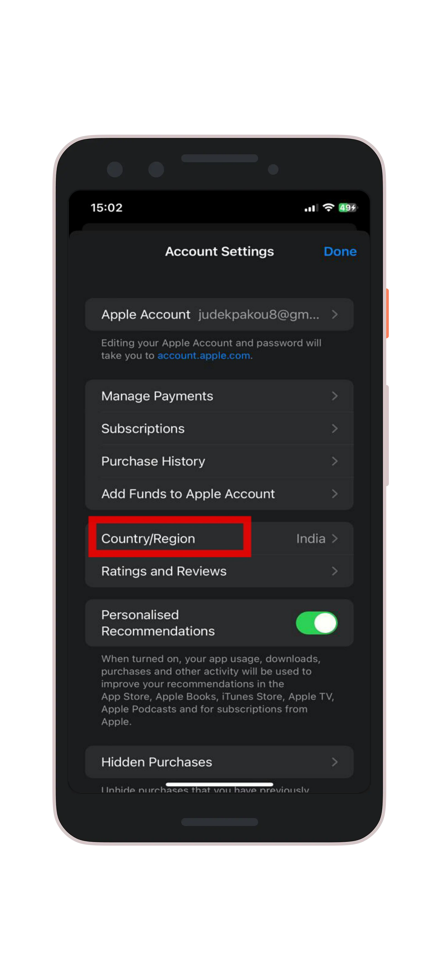Turn off Personalised Recommendations switch
The width and height of the screenshot is (441, 980).
[x=317, y=623]
